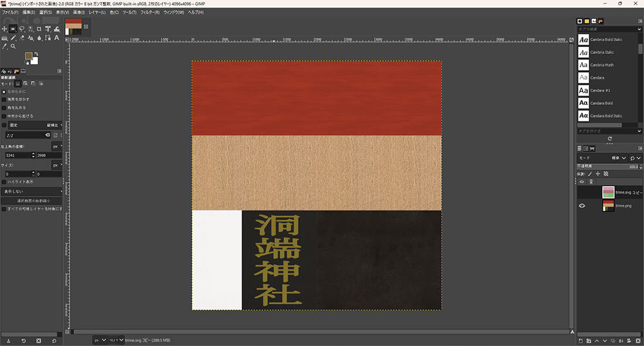
Task: Click the refresh fonts icon
Action: (609, 138)
